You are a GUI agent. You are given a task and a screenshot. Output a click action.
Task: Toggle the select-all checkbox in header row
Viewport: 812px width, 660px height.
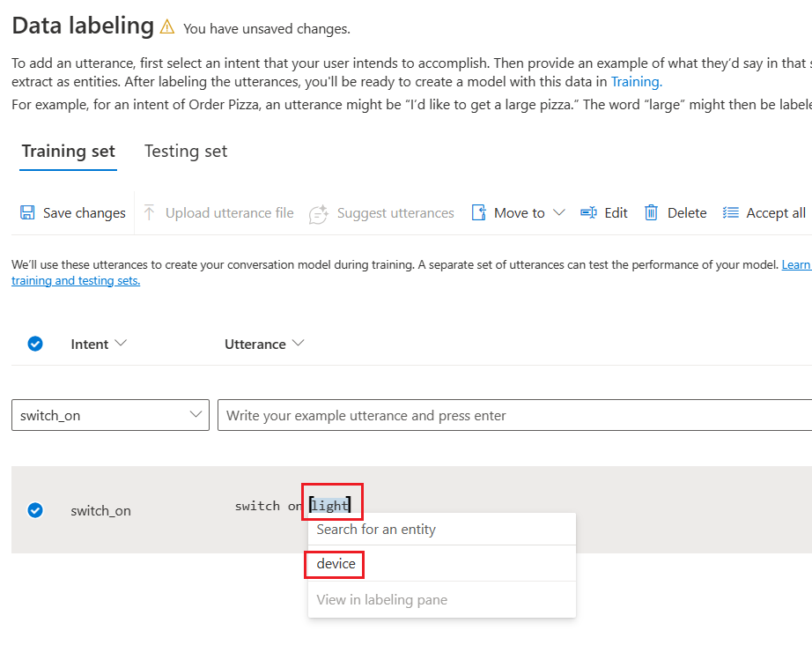coord(35,344)
